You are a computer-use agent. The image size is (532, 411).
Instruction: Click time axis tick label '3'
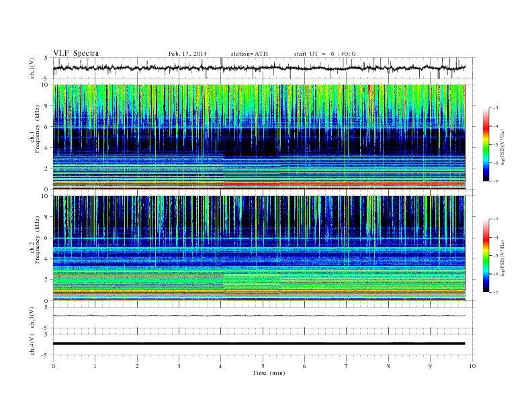pyautogui.click(x=179, y=366)
